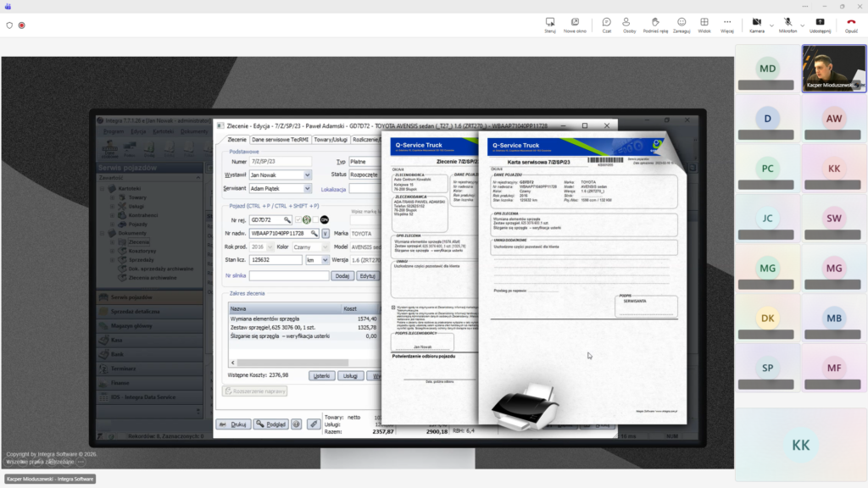Click the Stan licz. mileage field
This screenshot has width=868, height=488.
(275, 260)
